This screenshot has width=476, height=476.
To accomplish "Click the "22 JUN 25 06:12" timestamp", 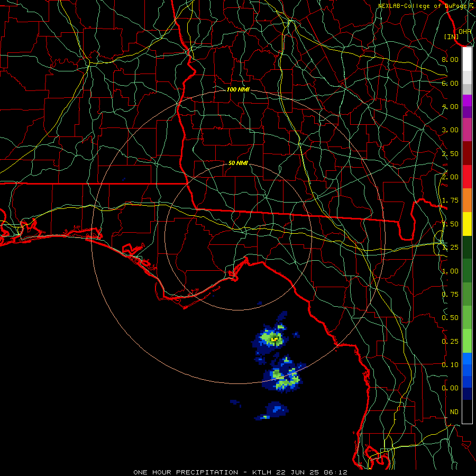I will pyautogui.click(x=312, y=472).
